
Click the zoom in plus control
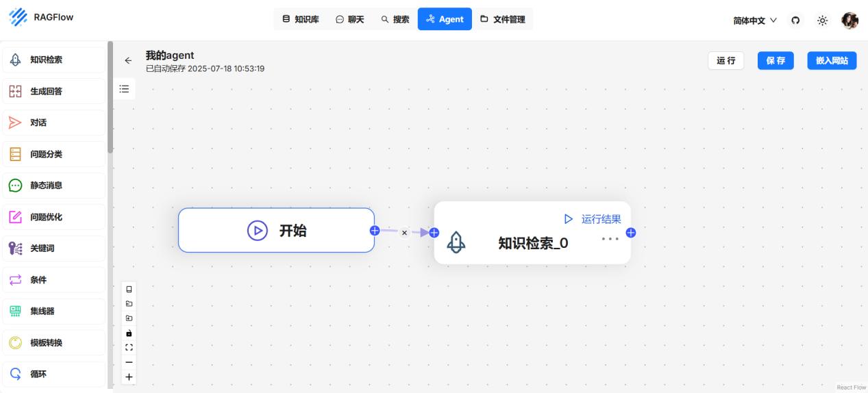pos(128,377)
